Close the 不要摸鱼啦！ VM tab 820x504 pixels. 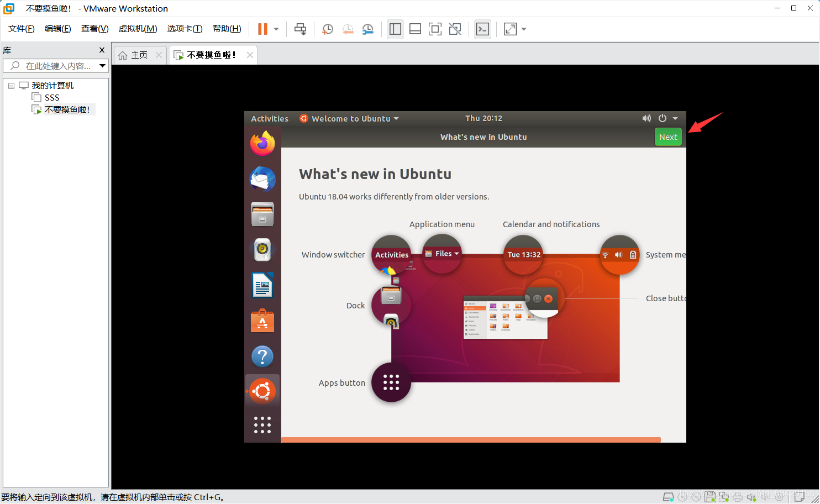point(250,55)
